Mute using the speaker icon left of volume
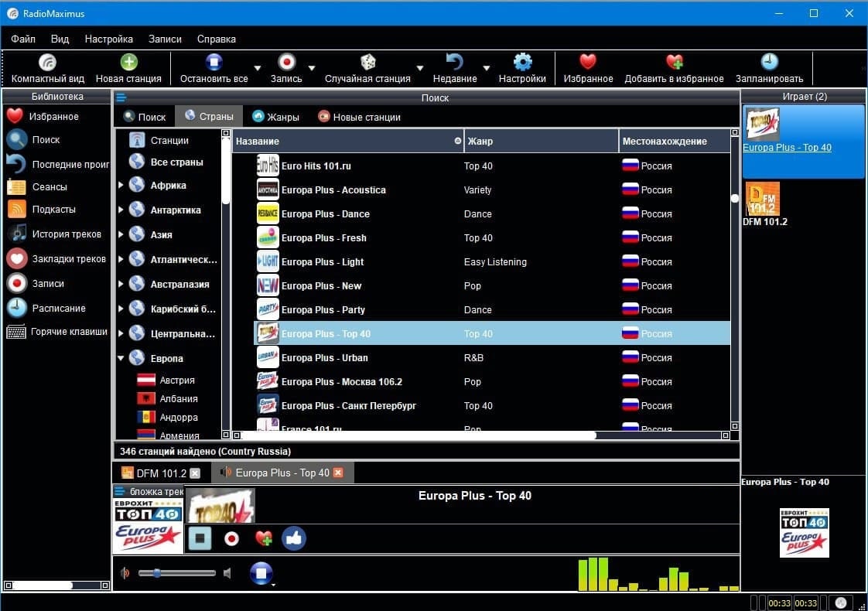Screen dimensions: 868x611 (x=125, y=573)
